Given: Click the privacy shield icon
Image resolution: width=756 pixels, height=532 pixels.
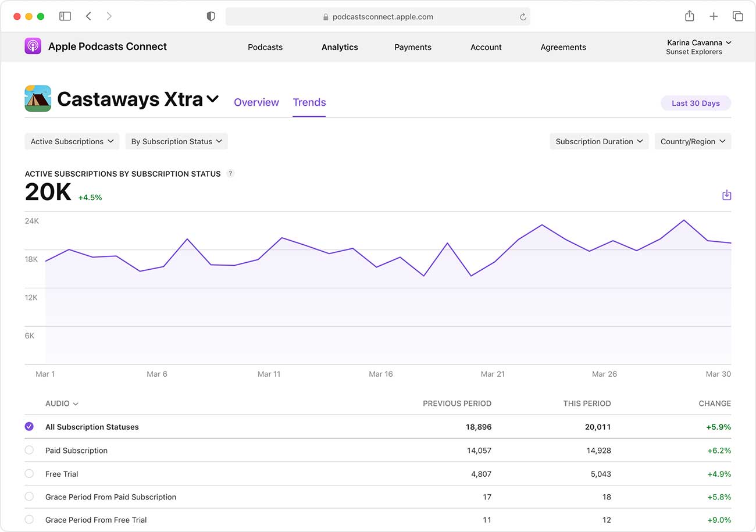Looking at the screenshot, I should (211, 17).
